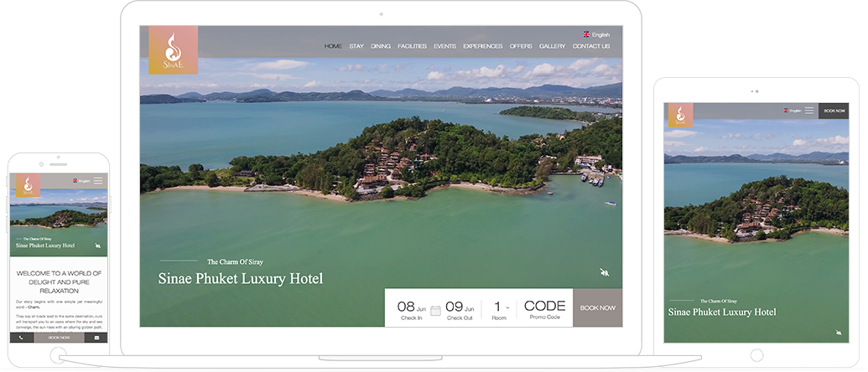Viewport: 868px width, 372px height.
Task: Open the English language selector on the tablet
Action: click(793, 111)
